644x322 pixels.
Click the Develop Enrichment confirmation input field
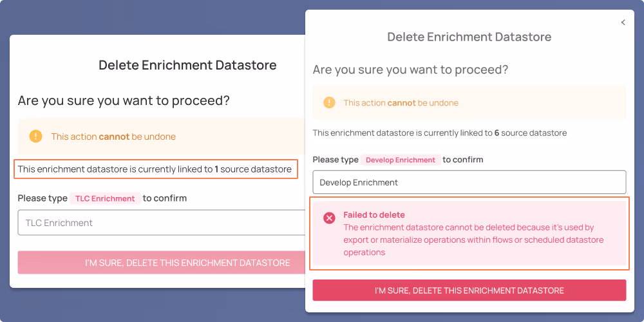469,182
